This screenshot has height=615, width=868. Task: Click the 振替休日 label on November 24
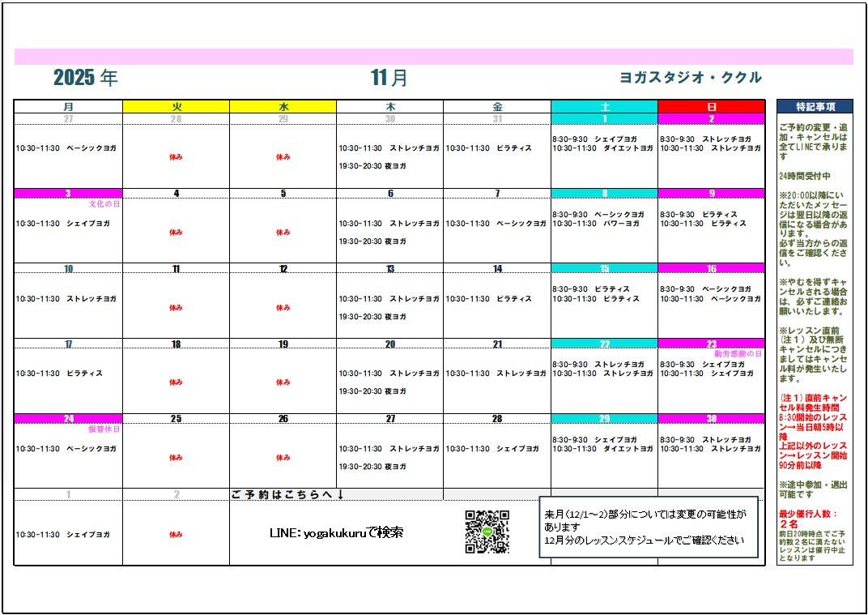pos(104,429)
